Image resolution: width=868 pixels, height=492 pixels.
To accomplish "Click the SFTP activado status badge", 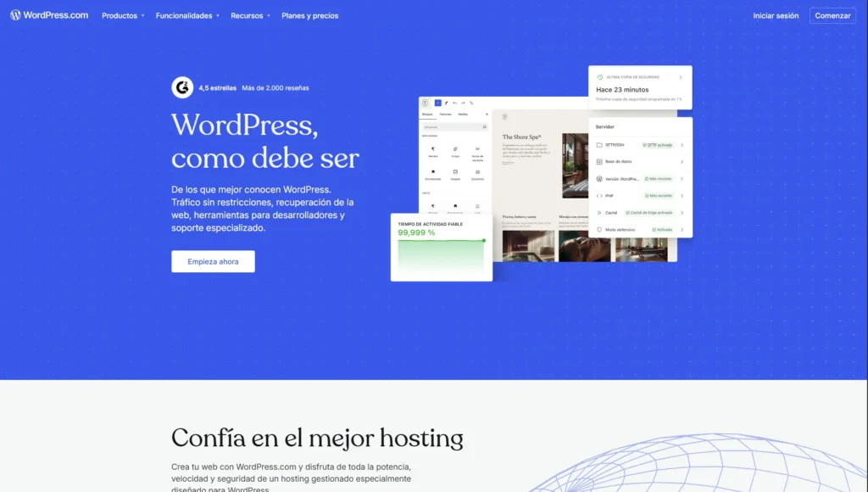I will [x=657, y=145].
